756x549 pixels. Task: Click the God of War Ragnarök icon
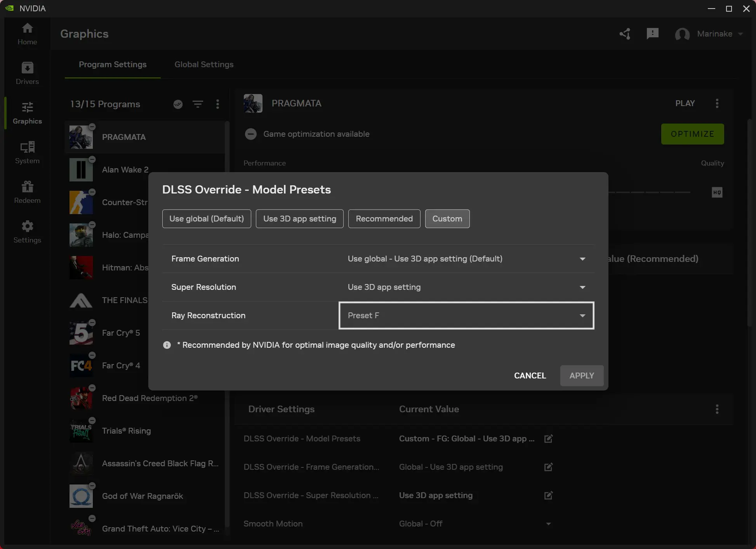pos(81,496)
